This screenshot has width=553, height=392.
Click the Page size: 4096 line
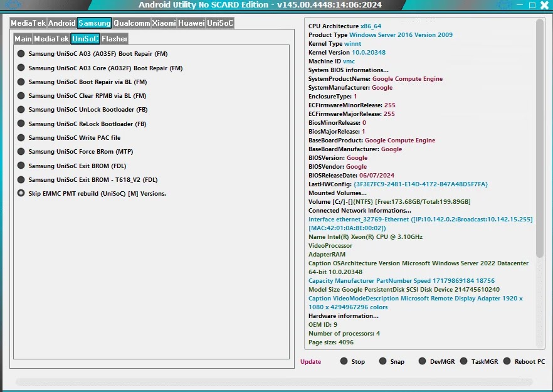(331, 342)
